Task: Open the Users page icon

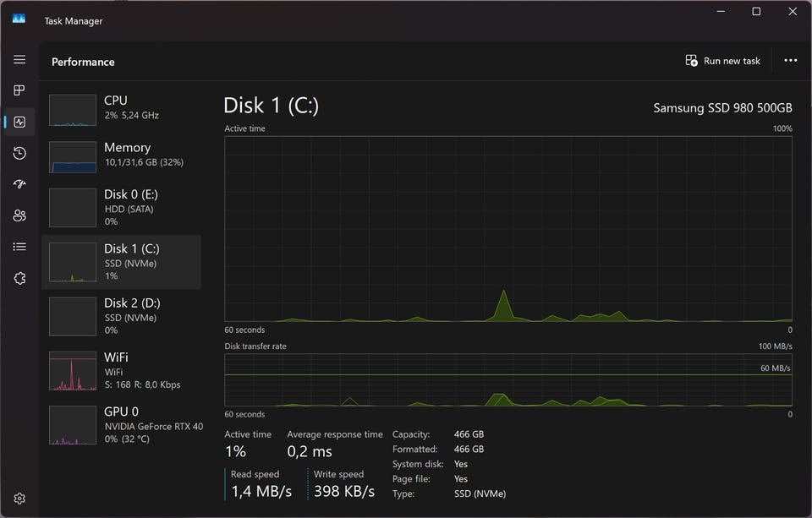Action: 19,215
